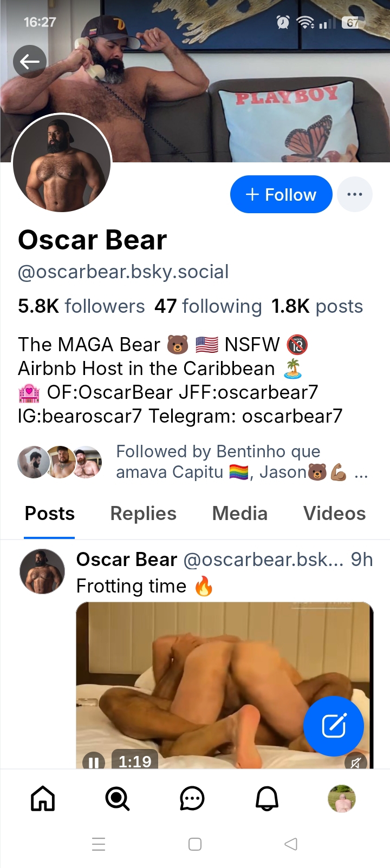Switch to the Replies tab
Viewport: 390px width, 868px height.
pos(143,514)
